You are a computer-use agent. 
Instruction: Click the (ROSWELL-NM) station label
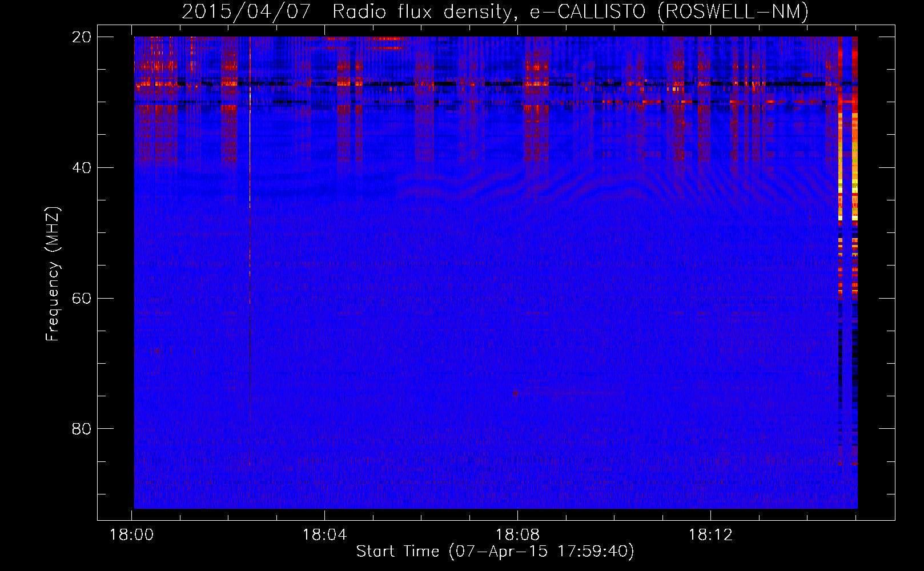733,11
